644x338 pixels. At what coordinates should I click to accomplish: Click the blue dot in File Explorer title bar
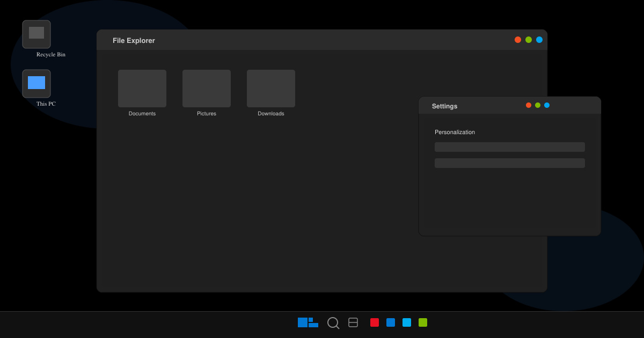pos(539,40)
